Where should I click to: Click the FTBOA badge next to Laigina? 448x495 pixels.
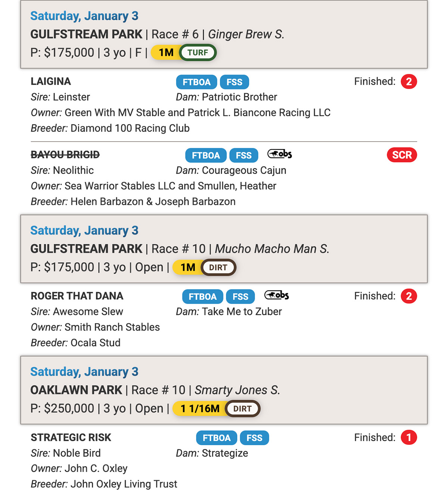196,82
